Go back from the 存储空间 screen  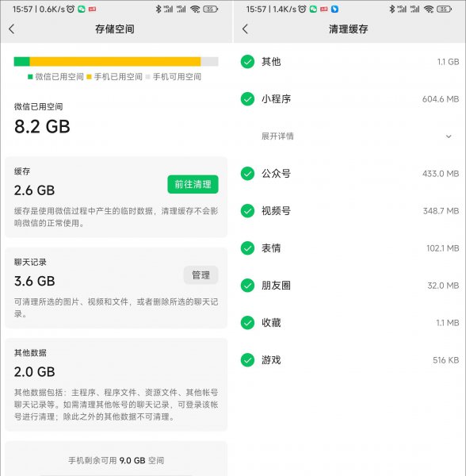tap(12, 29)
